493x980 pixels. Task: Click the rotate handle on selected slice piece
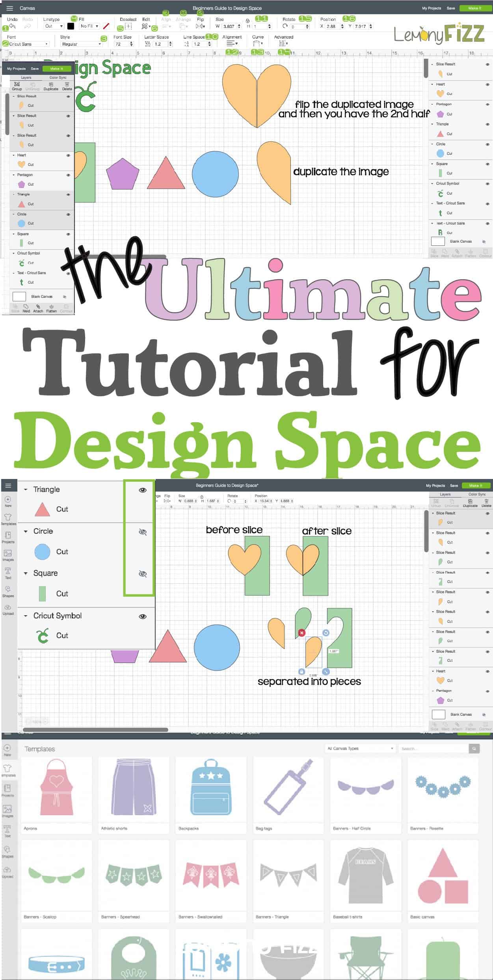[x=326, y=633]
